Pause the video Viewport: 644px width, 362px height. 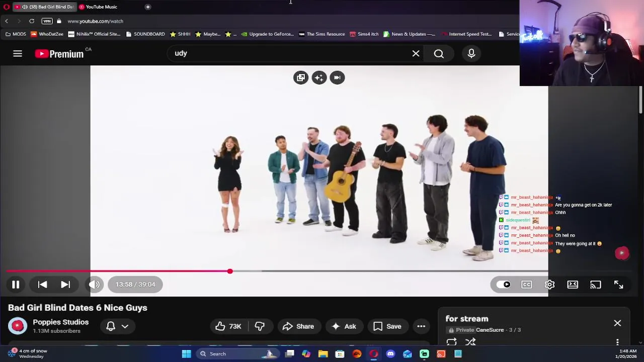pos(16,285)
